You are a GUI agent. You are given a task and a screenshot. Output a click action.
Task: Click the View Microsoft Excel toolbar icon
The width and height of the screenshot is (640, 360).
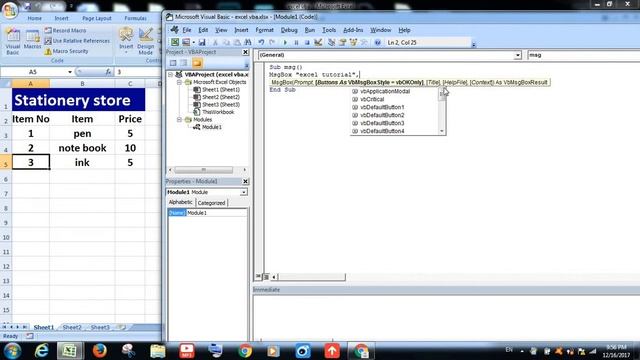pos(175,42)
